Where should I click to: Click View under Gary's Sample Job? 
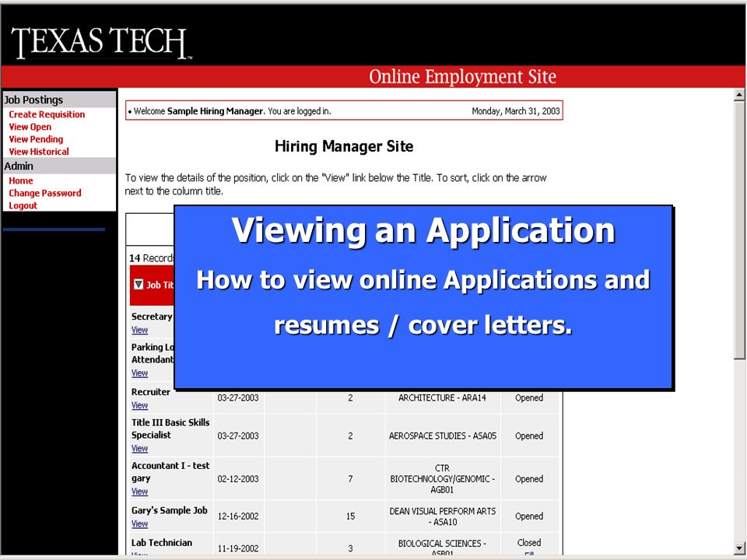click(139, 523)
